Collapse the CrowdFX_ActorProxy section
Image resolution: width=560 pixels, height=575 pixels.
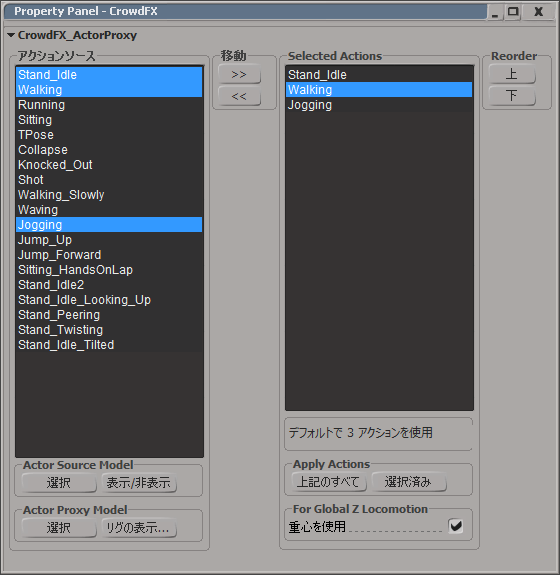(11, 35)
